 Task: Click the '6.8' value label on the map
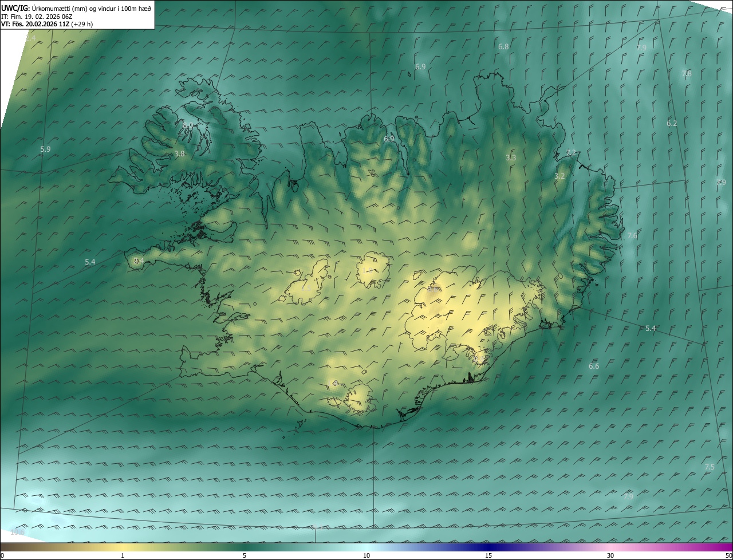coord(503,46)
